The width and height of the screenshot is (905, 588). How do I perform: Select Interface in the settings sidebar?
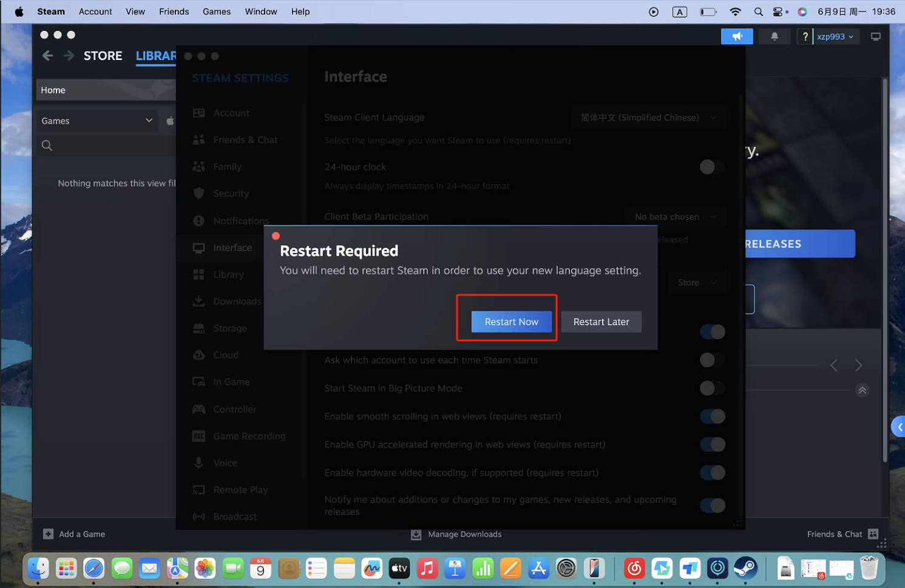click(232, 248)
